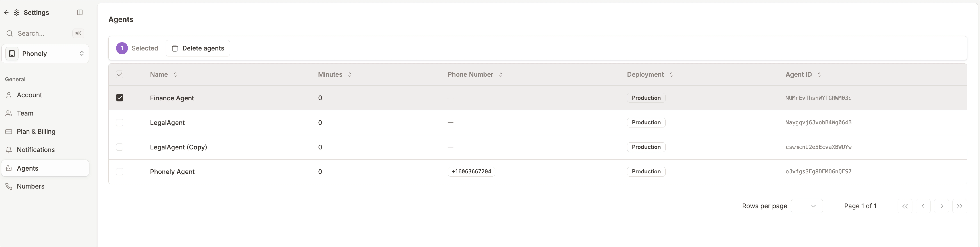Click the search magnifier icon in sidebar
The width and height of the screenshot is (980, 247).
[10, 33]
